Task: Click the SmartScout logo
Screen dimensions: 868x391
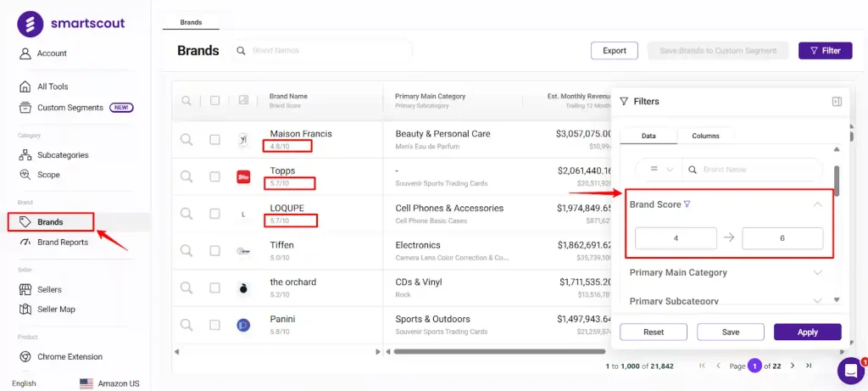Action: 71,24
